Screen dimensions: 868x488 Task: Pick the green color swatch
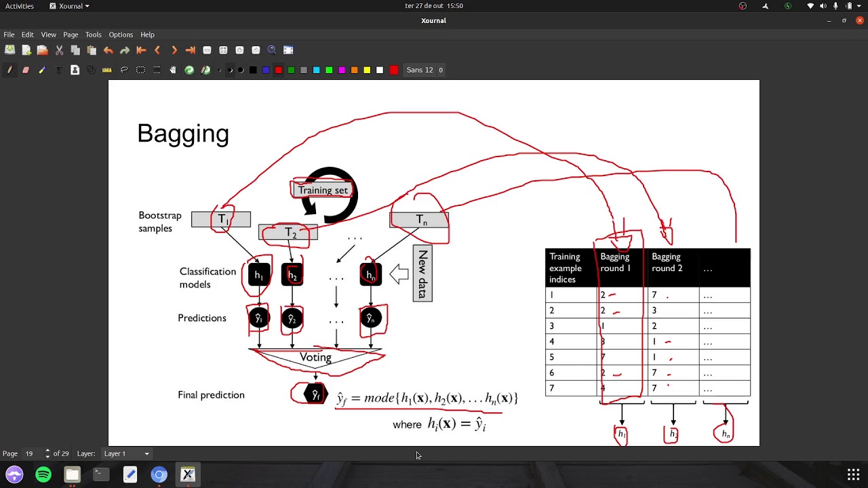[x=291, y=70]
